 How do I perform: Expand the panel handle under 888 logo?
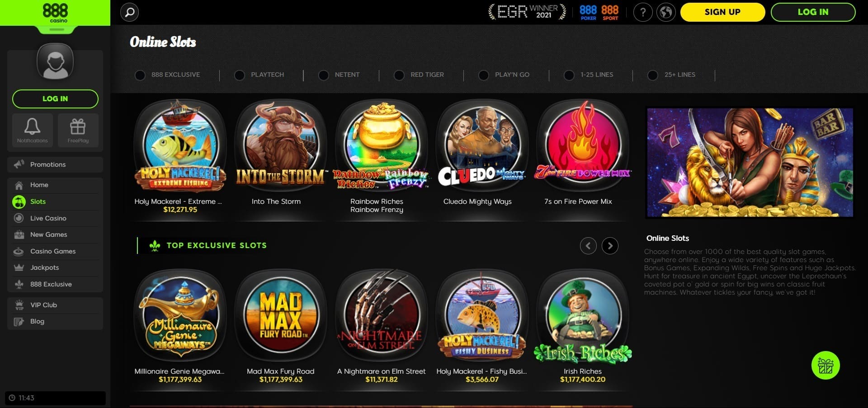57,30
